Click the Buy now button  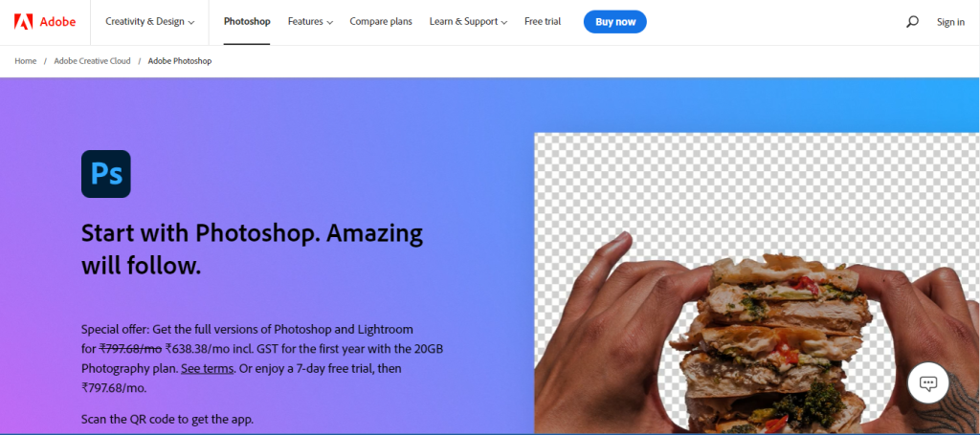[615, 22]
